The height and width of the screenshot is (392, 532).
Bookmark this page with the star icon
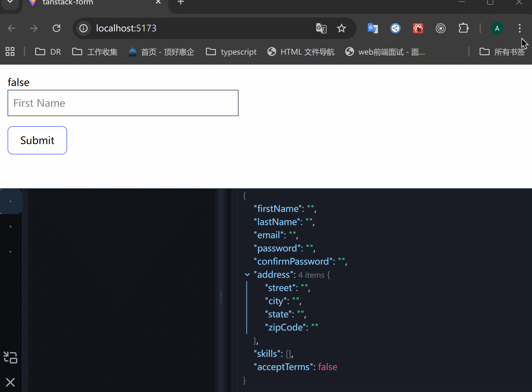pos(341,28)
